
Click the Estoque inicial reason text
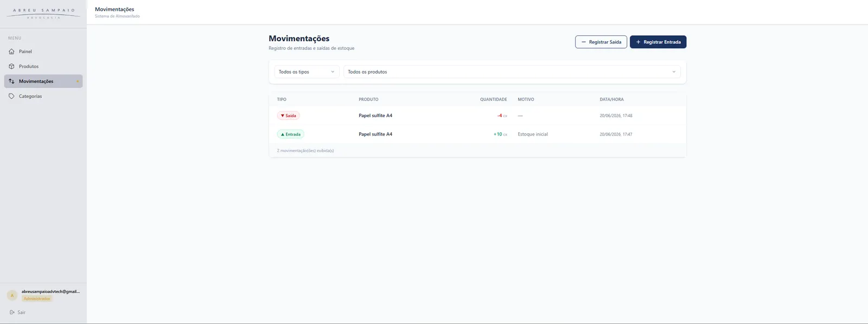[533, 134]
